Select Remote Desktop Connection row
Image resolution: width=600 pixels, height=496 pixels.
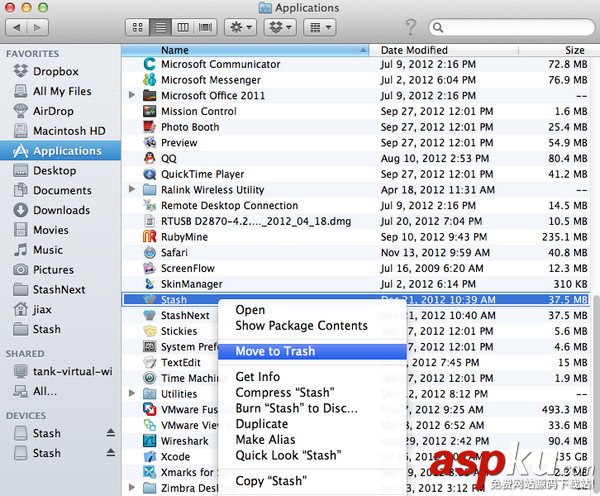click(355, 206)
